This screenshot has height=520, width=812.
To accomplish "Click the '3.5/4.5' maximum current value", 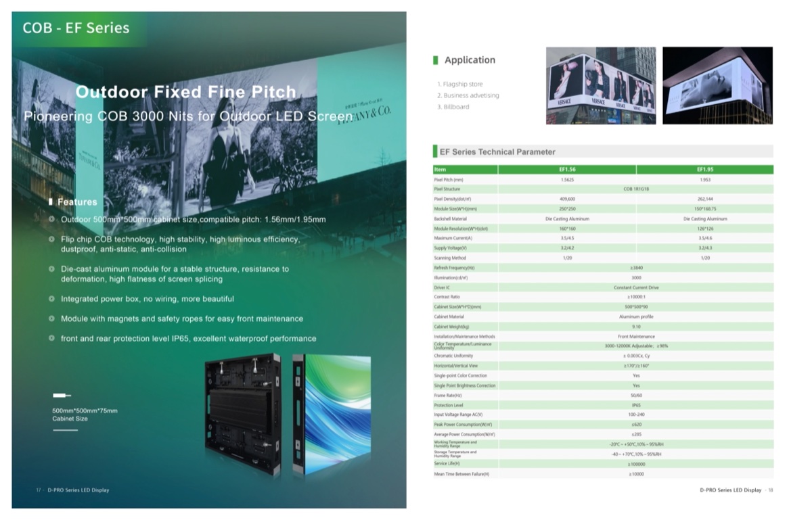I will 567,239.
